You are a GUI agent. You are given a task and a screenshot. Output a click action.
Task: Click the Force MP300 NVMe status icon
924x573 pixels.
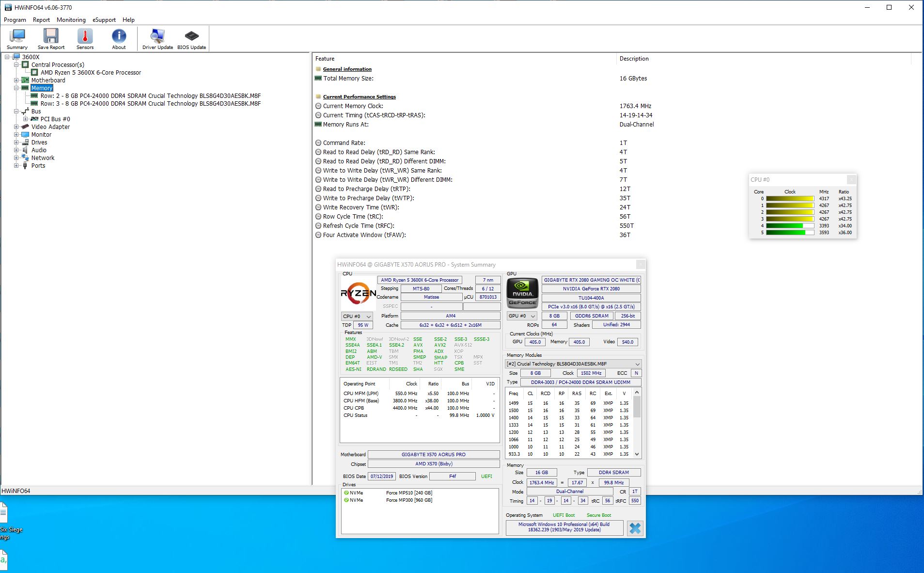346,500
